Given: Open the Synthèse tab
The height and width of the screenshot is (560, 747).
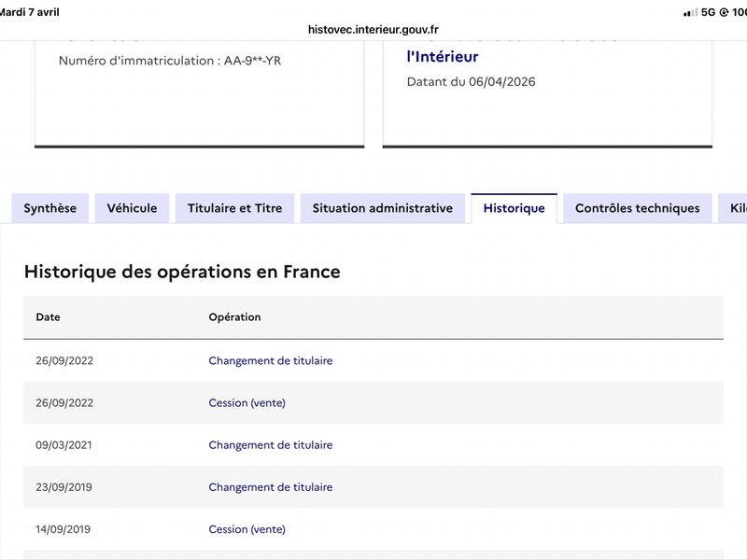Looking at the screenshot, I should [x=50, y=208].
